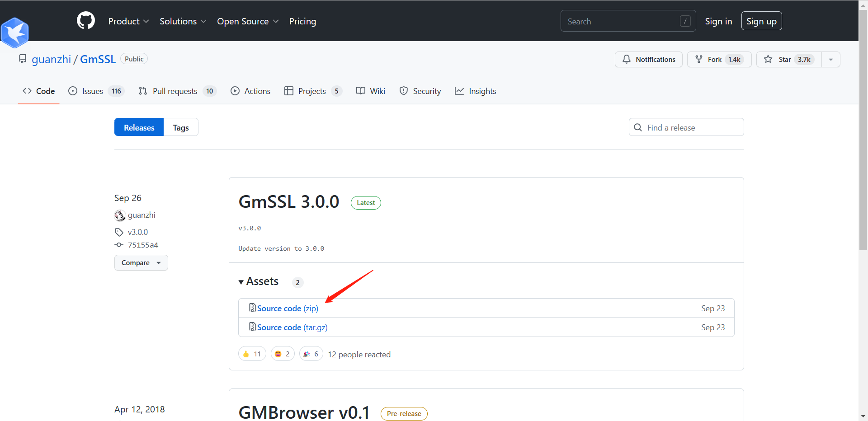Select the Releases toggle button
This screenshot has height=421, width=868.
tap(139, 127)
